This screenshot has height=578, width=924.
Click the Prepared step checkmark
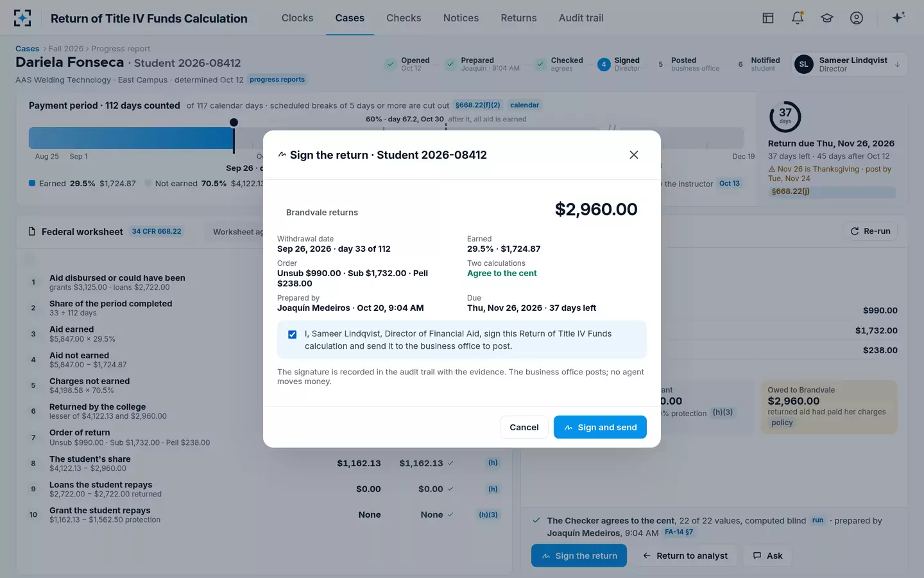point(450,64)
